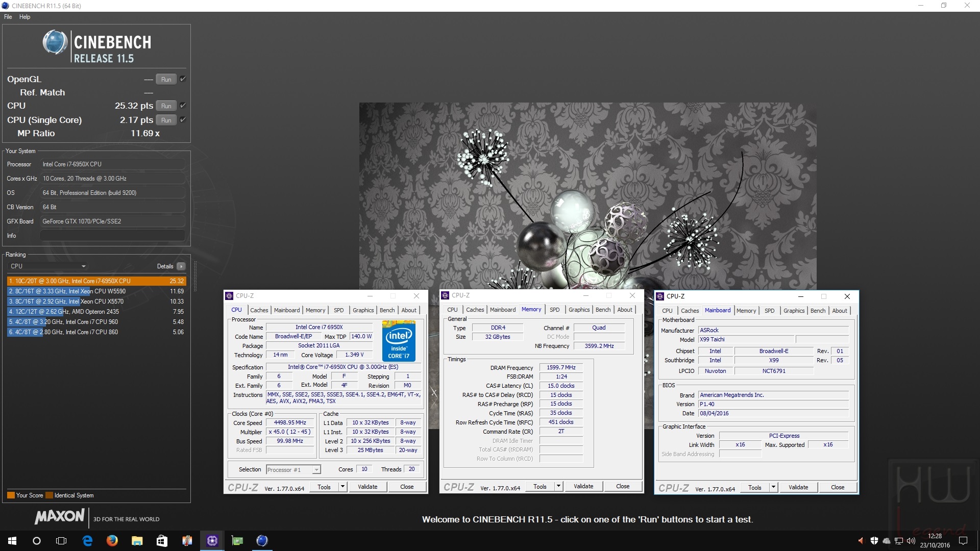Screen dimensions: 980x551
Task: Open Graphics tab in right CPU-Z window
Action: [794, 311]
